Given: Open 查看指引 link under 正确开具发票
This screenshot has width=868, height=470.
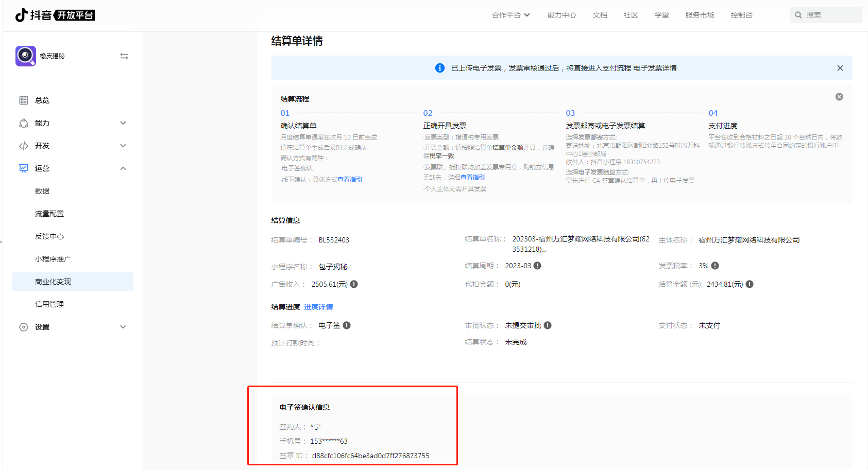Looking at the screenshot, I should pos(472,178).
